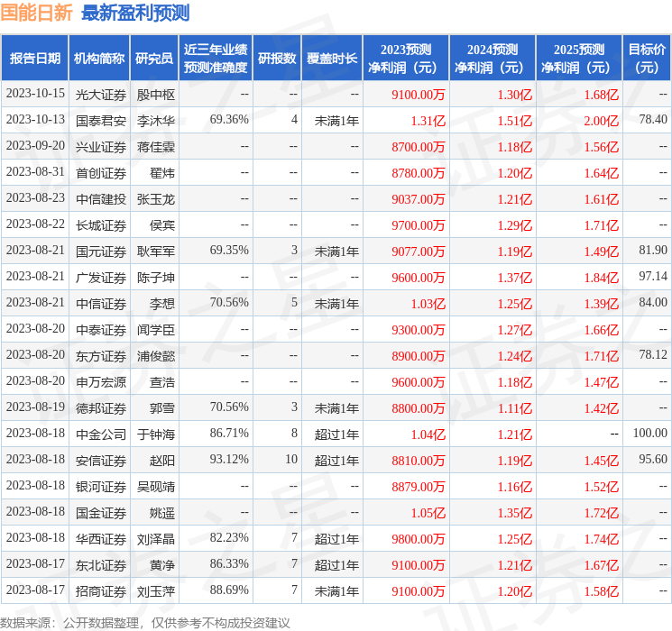Click the accuracy value 69.36%
This screenshot has height=631, width=672.
click(x=229, y=120)
